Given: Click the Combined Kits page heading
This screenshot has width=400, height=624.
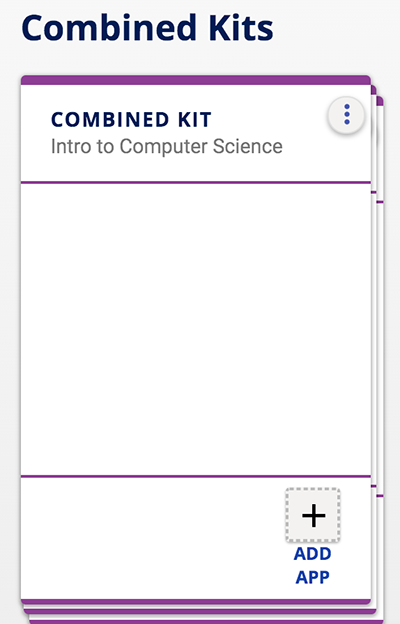Looking at the screenshot, I should point(147,28).
